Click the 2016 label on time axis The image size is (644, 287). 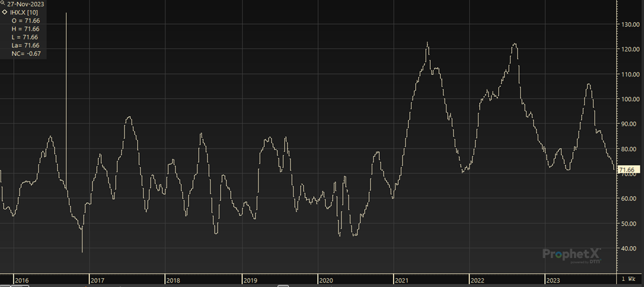21,280
